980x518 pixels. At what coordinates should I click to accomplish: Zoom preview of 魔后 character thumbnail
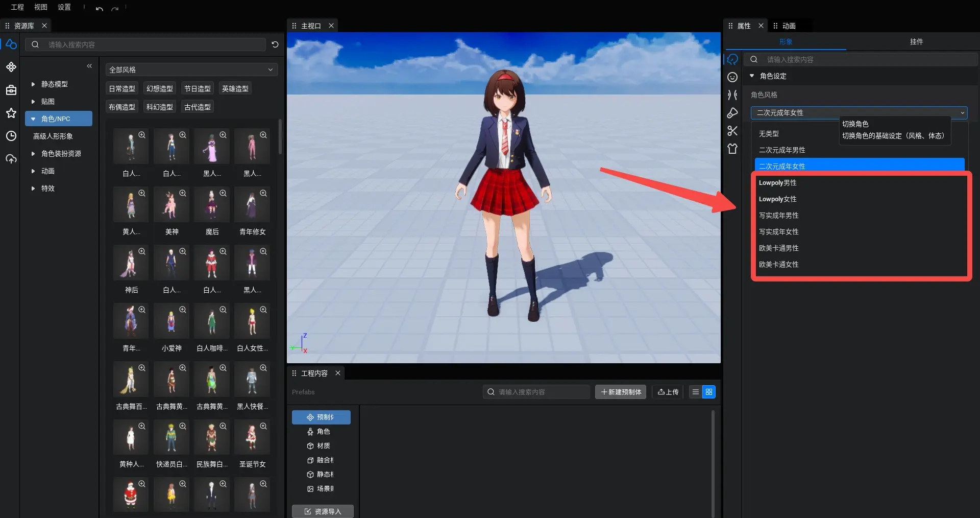pos(223,193)
